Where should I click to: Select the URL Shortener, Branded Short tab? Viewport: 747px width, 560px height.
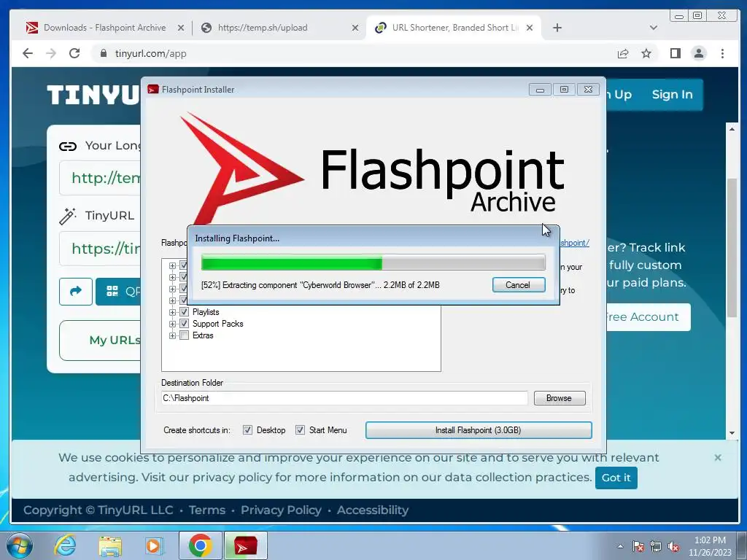click(453, 28)
